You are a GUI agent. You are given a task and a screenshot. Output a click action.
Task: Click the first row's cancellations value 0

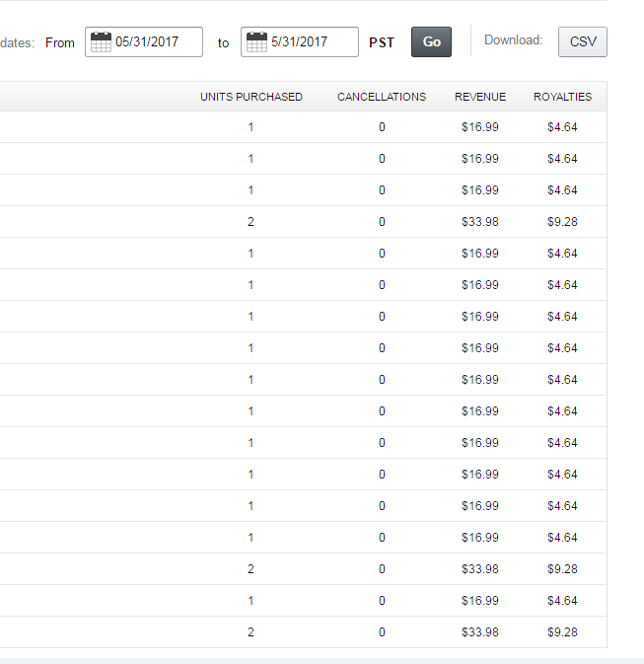click(x=382, y=127)
